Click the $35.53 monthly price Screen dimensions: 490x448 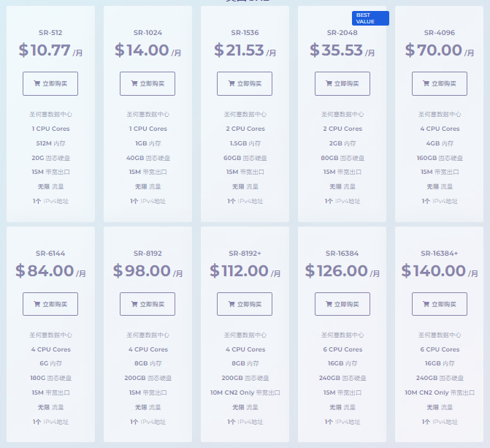342,50
